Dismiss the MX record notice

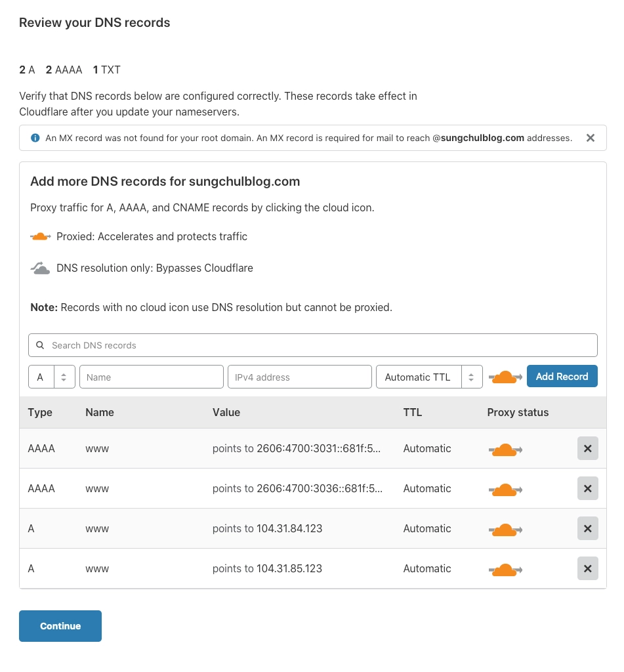590,138
